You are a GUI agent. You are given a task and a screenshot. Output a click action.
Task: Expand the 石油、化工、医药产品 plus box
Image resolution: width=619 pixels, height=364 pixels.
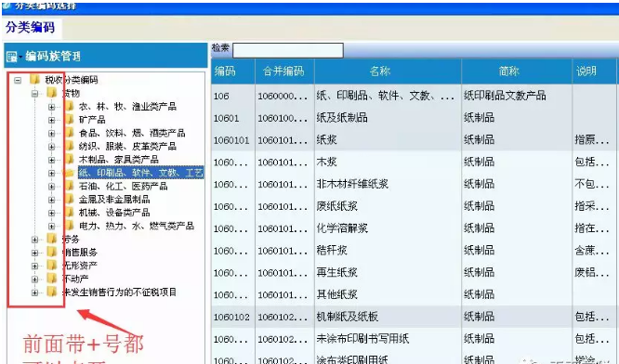(x=52, y=187)
